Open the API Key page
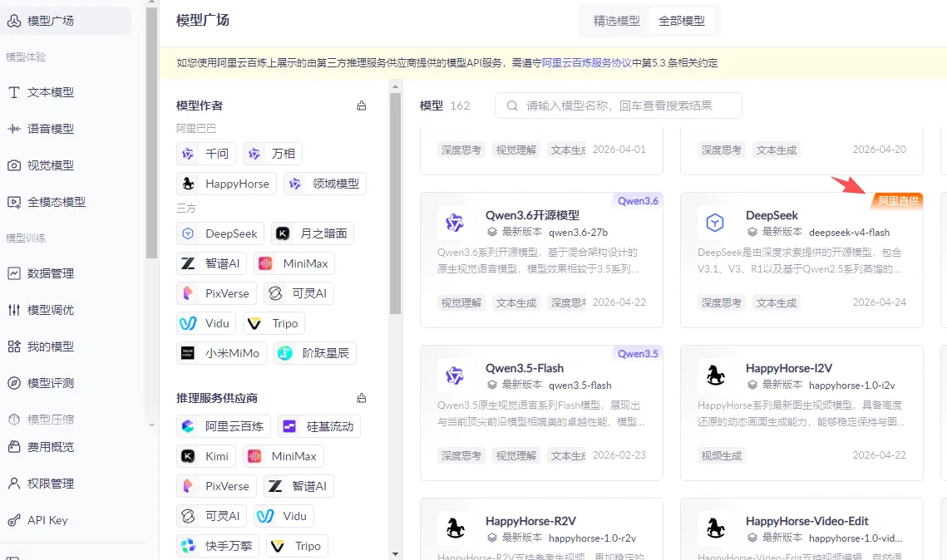Image resolution: width=947 pixels, height=560 pixels. [37, 520]
